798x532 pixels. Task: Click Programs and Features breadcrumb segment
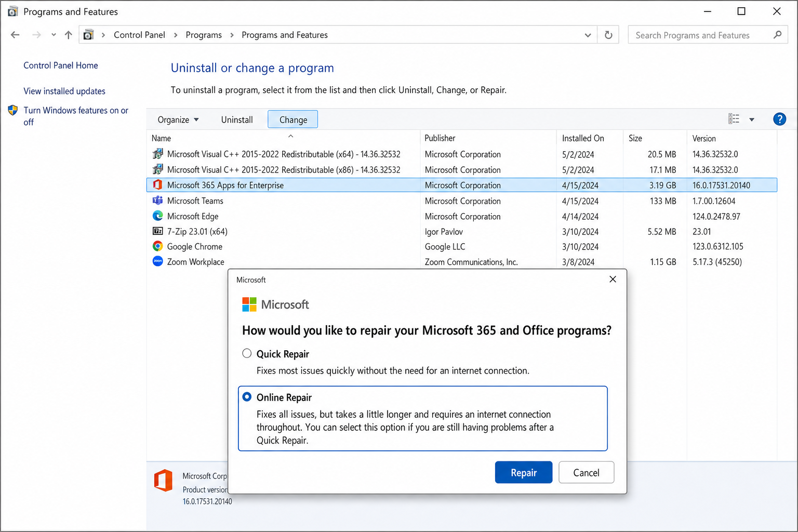285,35
